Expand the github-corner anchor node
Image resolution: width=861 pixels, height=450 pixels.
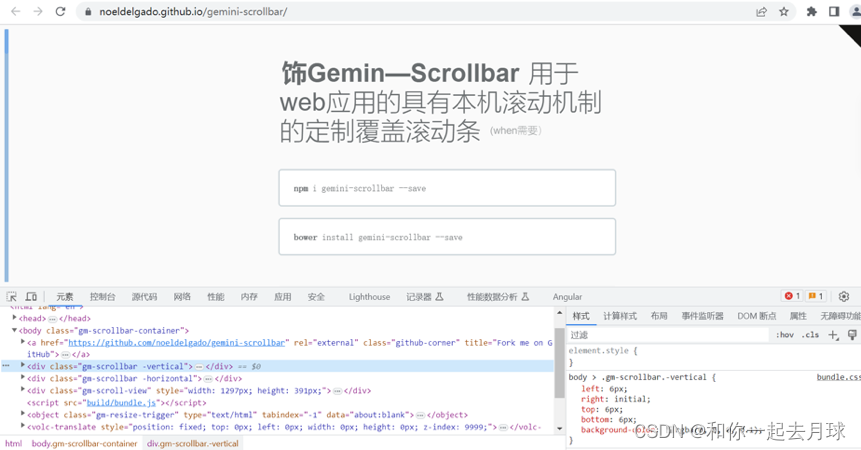[23, 342]
